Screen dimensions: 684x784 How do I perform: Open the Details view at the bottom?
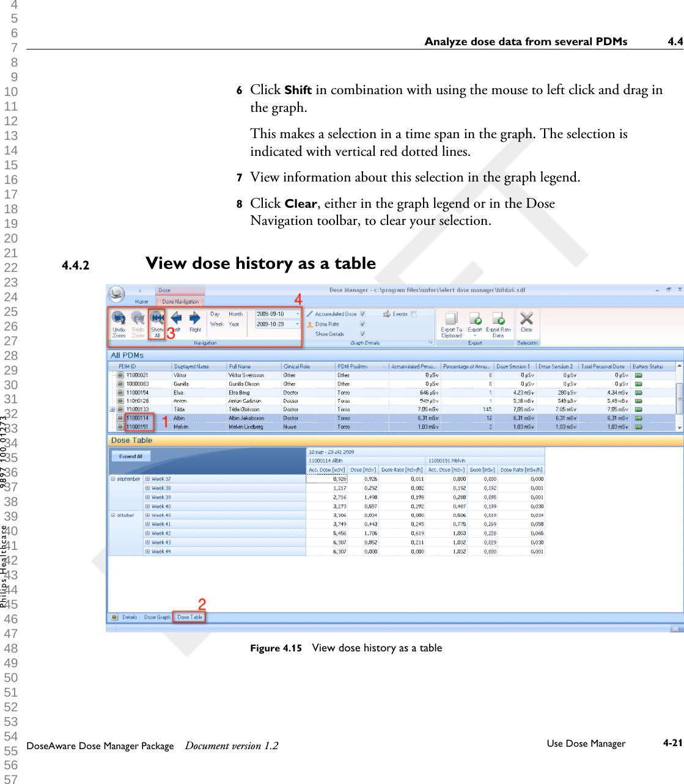tap(130, 617)
